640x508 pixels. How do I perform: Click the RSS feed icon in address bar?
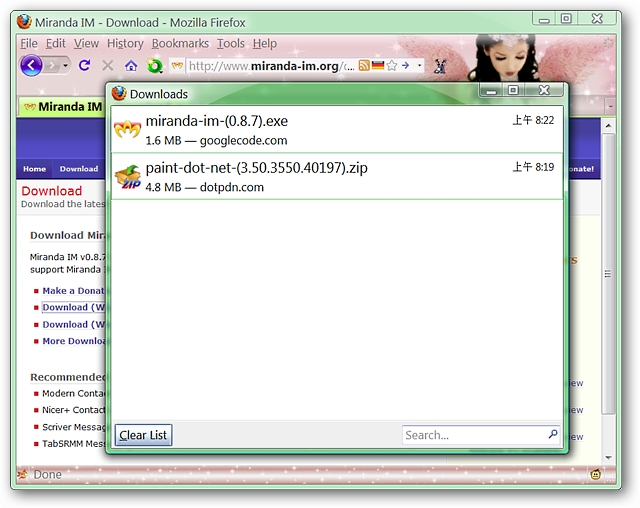point(364,65)
